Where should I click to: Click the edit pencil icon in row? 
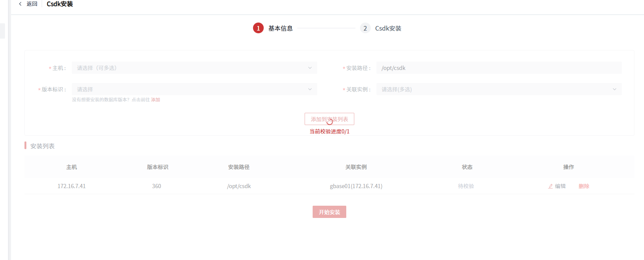(550, 186)
